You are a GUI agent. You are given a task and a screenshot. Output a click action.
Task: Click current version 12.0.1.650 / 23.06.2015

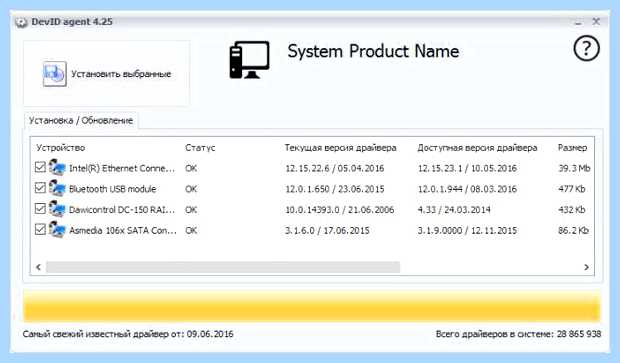tap(335, 189)
